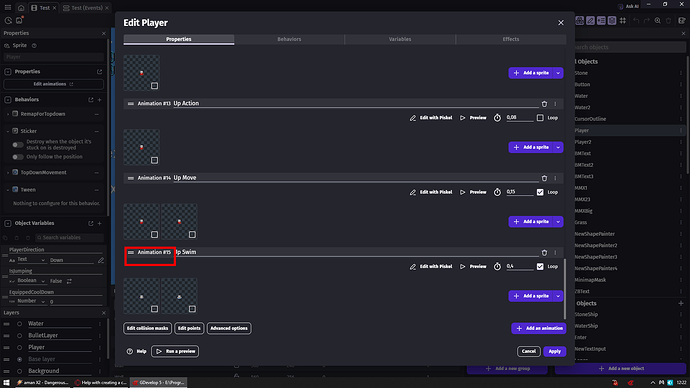Toggle Only follow the position switch
Screen dimensions: 690x388
pyautogui.click(x=18, y=157)
